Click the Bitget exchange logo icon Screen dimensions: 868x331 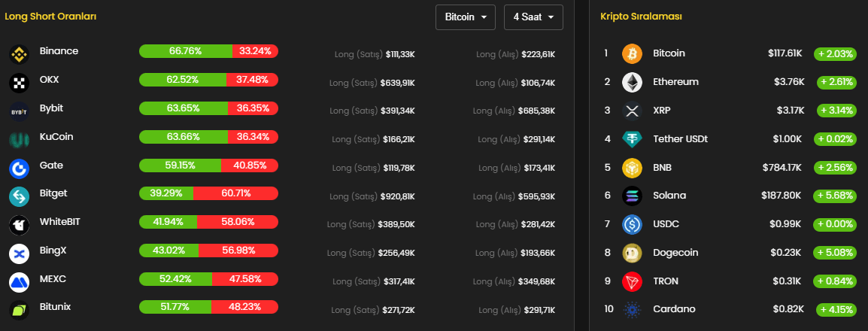[19, 196]
